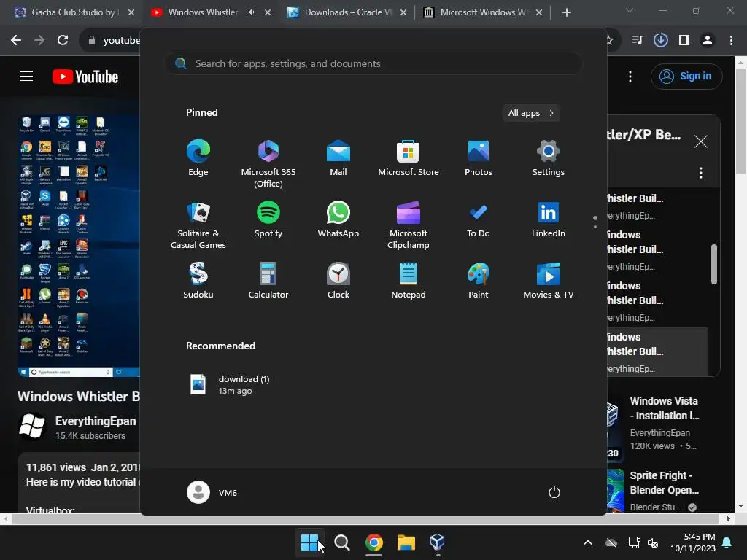The height and width of the screenshot is (560, 747).
Task: Open Google Chrome from taskbar
Action: (x=374, y=542)
